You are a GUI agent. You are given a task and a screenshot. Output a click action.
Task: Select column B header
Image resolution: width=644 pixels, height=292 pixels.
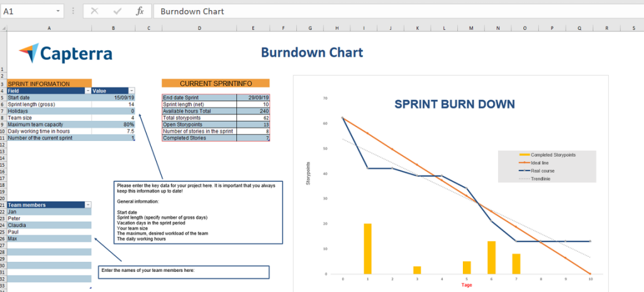(x=113, y=28)
